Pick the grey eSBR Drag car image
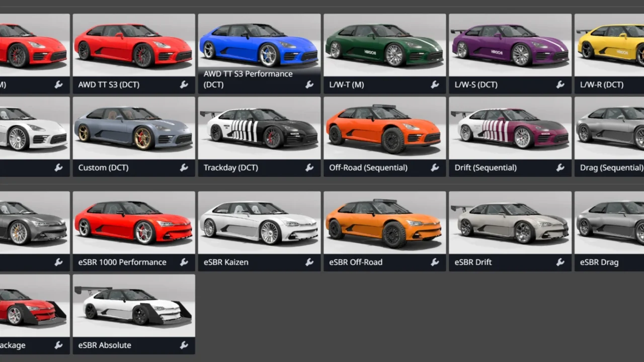This screenshot has height=362, width=644. [609, 222]
